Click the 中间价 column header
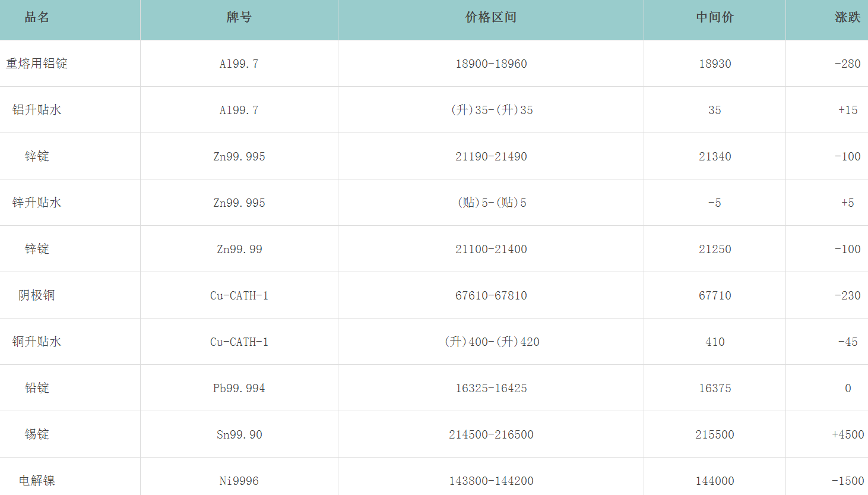Screen dimensions: 868x495 coord(715,18)
